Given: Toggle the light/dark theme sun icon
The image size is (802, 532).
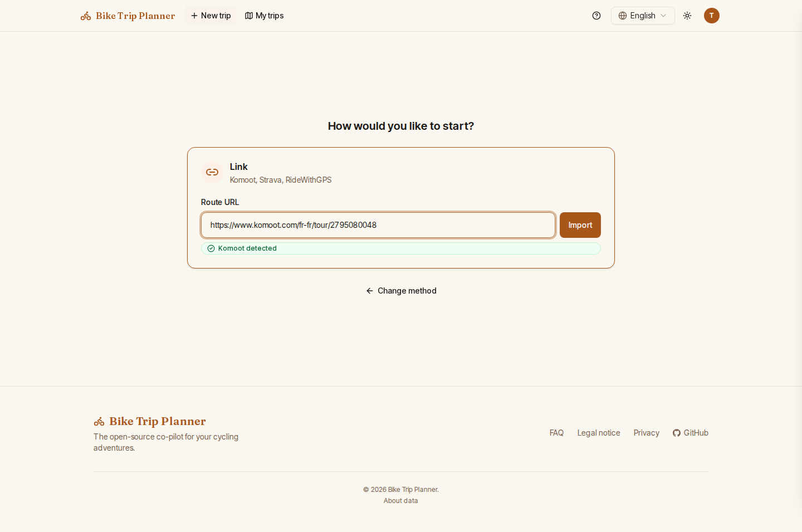Looking at the screenshot, I should tap(687, 16).
